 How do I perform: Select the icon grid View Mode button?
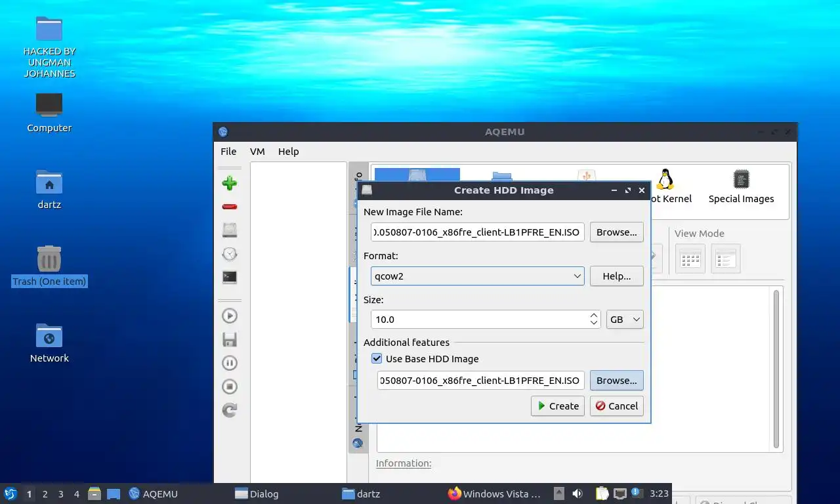coord(690,259)
